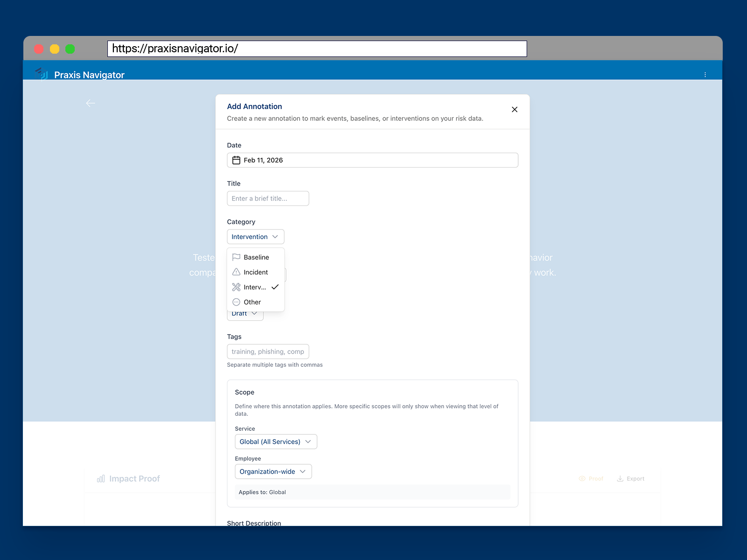Click the calendar icon in Date field
The height and width of the screenshot is (560, 747).
point(236,160)
